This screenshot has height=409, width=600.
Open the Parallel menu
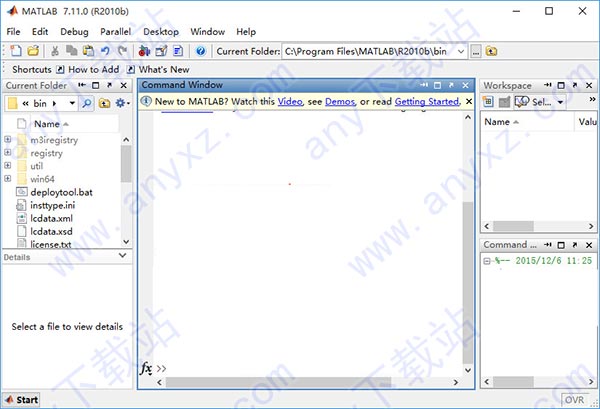(116, 32)
